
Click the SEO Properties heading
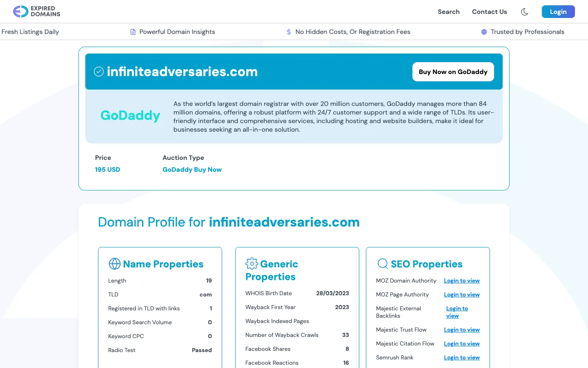(x=427, y=264)
